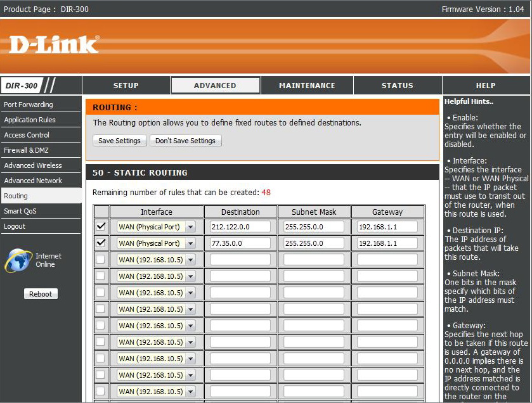Click the Helpful Hints heading
The width and height of the screenshot is (532, 403).
469,101
